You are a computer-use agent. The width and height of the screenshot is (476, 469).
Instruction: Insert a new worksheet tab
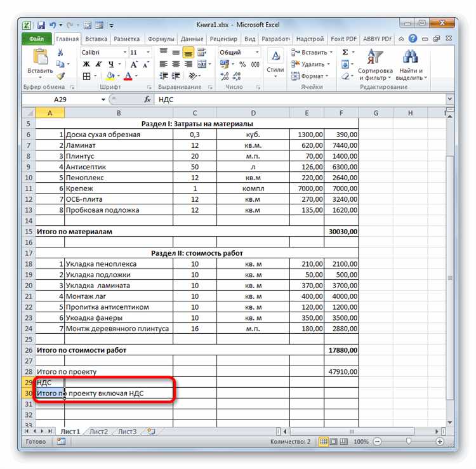coord(151,432)
